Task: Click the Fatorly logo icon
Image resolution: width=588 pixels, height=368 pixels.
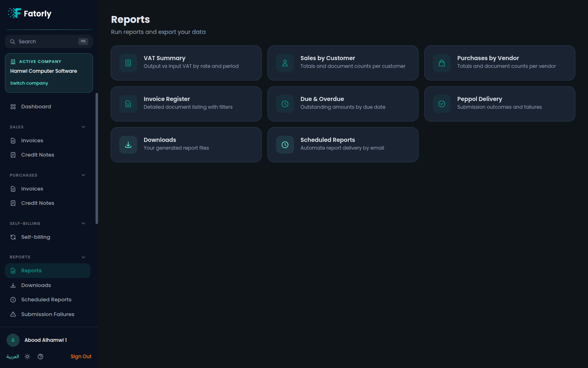Action: (15, 13)
